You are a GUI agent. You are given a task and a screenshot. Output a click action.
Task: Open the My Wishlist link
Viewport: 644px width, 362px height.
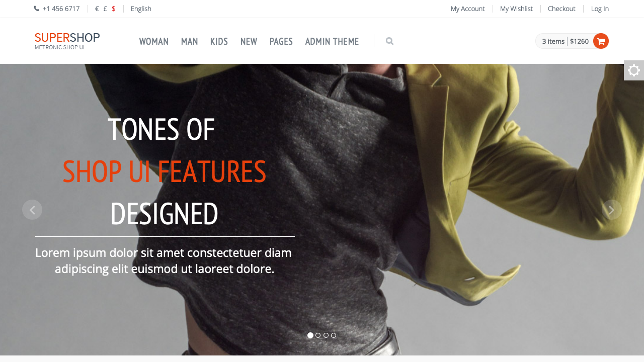coord(516,9)
